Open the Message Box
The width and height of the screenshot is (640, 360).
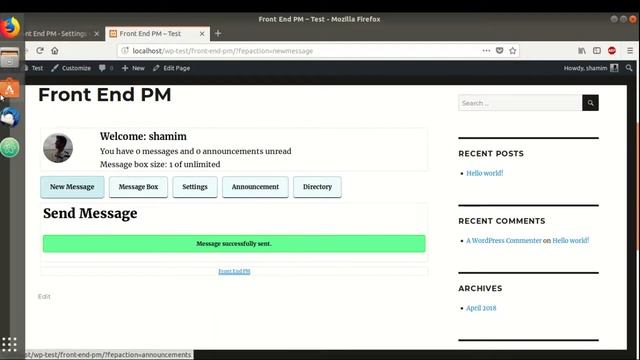[138, 187]
